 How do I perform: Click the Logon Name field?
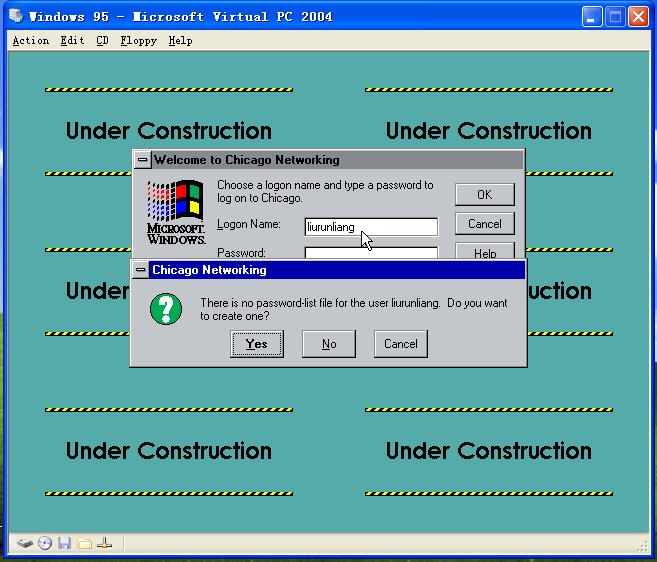(x=371, y=227)
